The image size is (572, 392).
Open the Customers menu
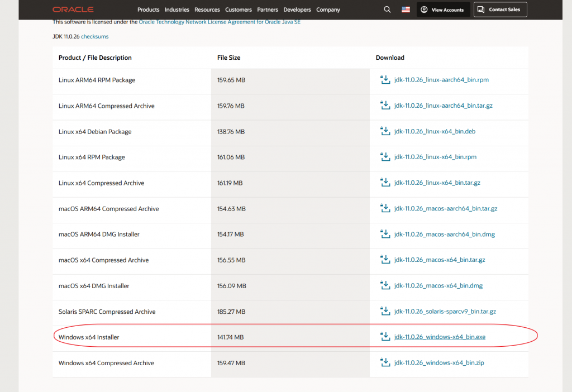(x=238, y=10)
